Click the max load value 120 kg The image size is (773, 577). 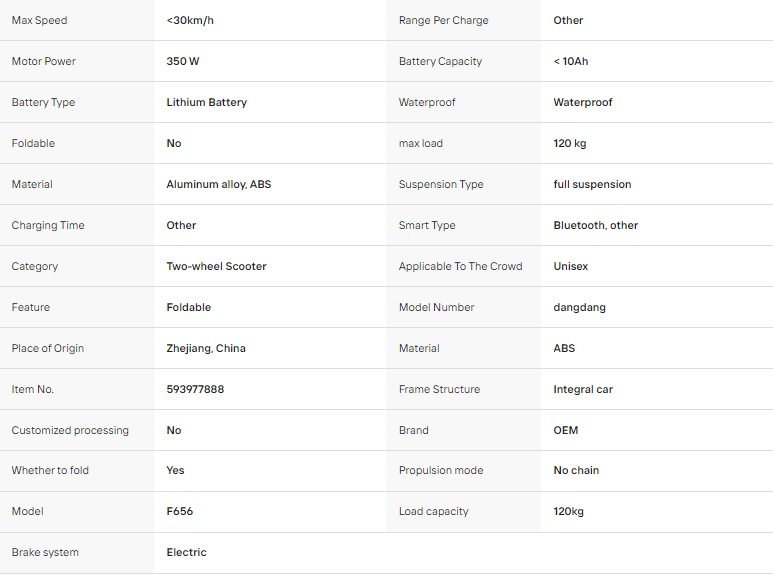569,143
